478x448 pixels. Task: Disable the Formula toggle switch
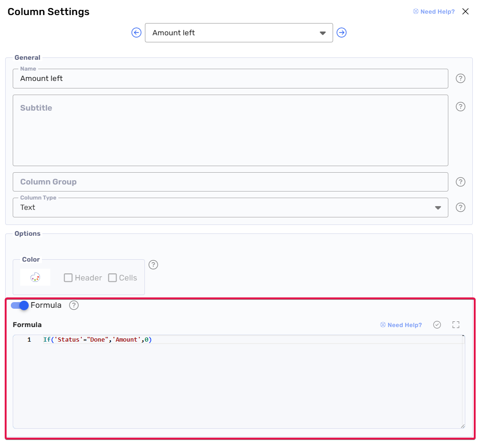coord(20,305)
